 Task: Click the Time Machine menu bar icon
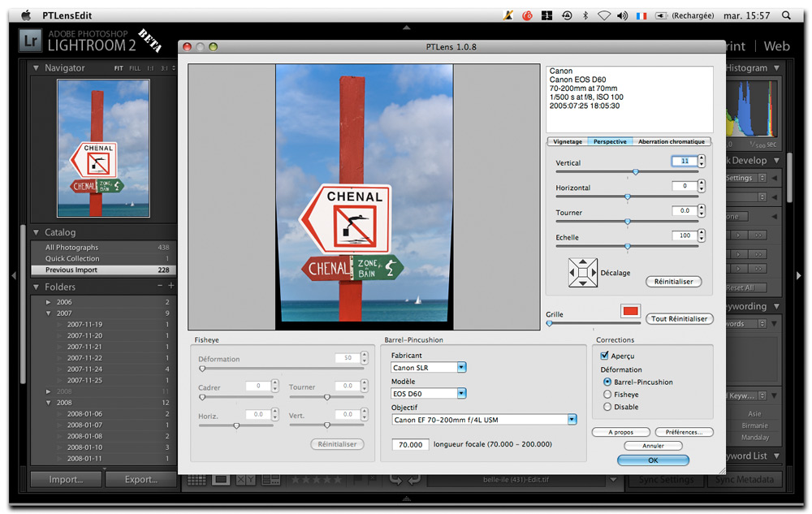click(567, 15)
